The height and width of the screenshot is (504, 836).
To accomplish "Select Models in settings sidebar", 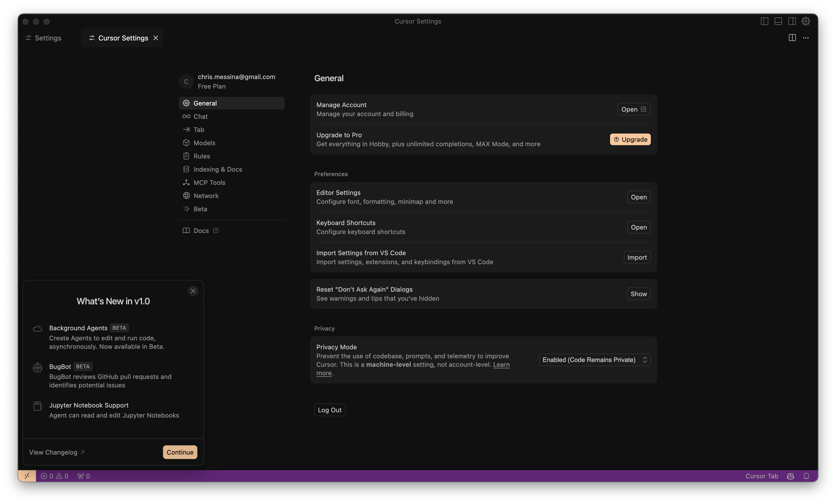I will 204,143.
